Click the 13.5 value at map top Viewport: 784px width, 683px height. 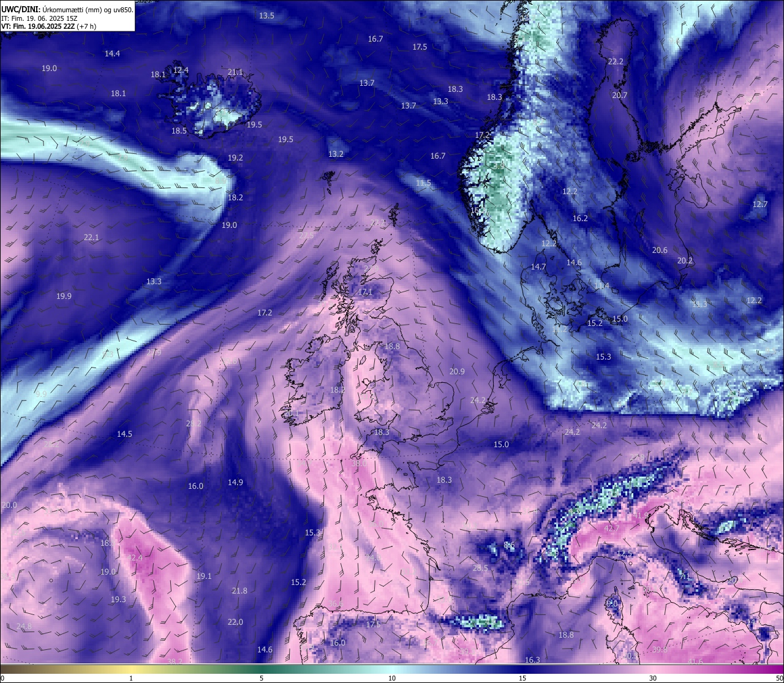[266, 15]
